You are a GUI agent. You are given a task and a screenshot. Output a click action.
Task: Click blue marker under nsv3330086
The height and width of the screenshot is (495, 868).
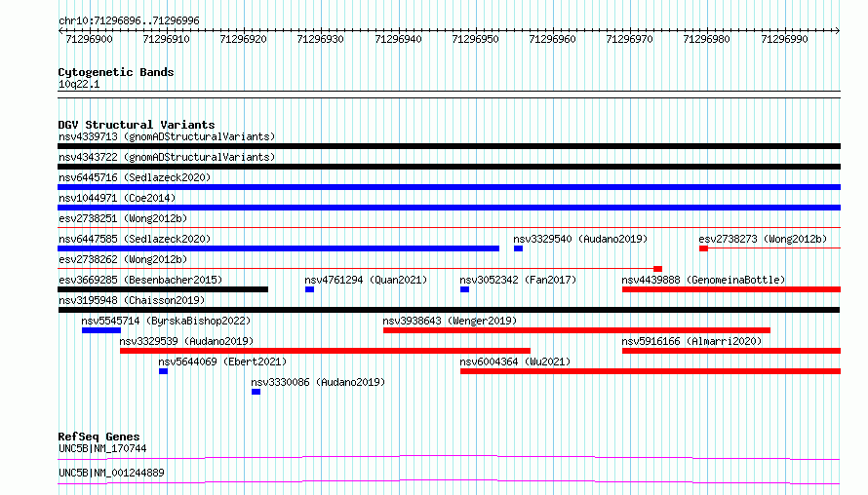coord(256,392)
